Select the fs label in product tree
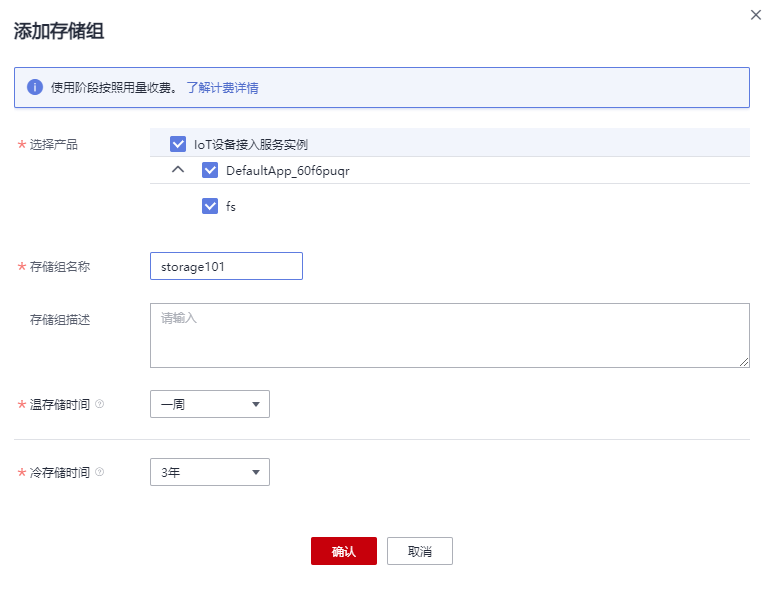Viewport: 768px width, 591px height. [231, 207]
